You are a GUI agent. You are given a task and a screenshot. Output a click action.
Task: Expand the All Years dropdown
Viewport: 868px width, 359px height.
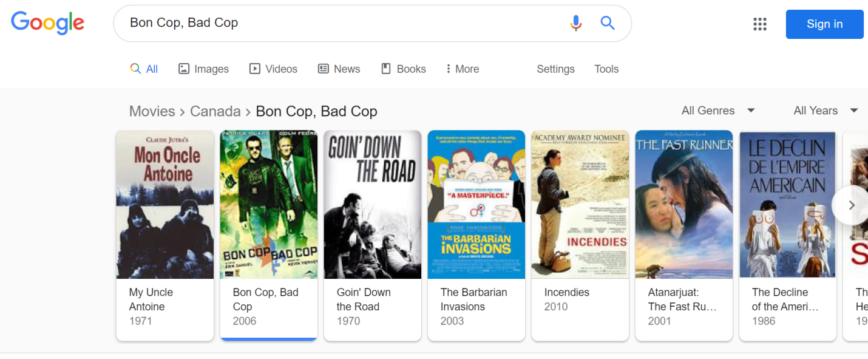tap(826, 111)
